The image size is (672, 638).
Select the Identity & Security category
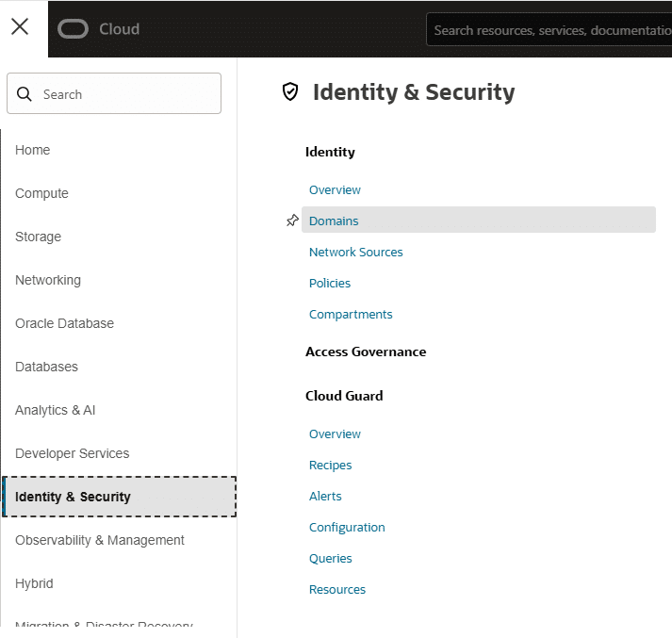pyautogui.click(x=119, y=497)
